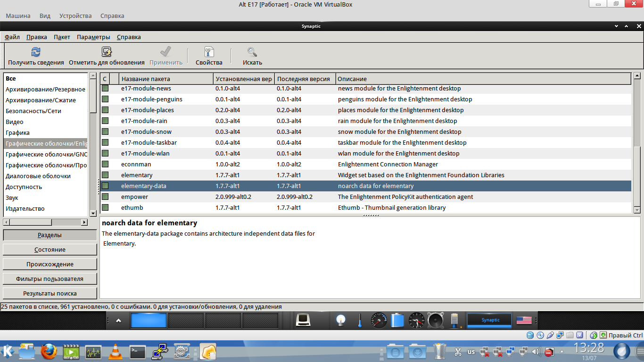Viewport: 644px width, 362px height.
Task: Sort by Название пакета column header
Action: [x=166, y=79]
